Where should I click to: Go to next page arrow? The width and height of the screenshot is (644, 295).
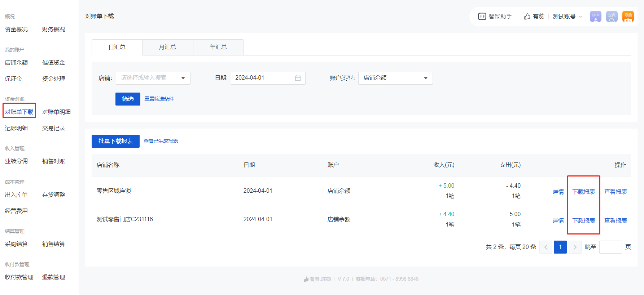point(575,247)
